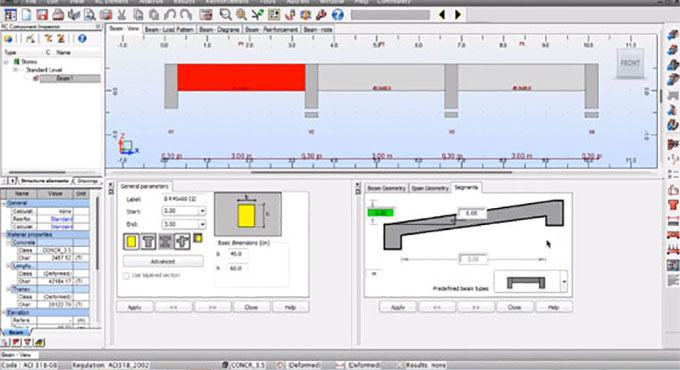Click the scissors Cut icon

(x=122, y=15)
